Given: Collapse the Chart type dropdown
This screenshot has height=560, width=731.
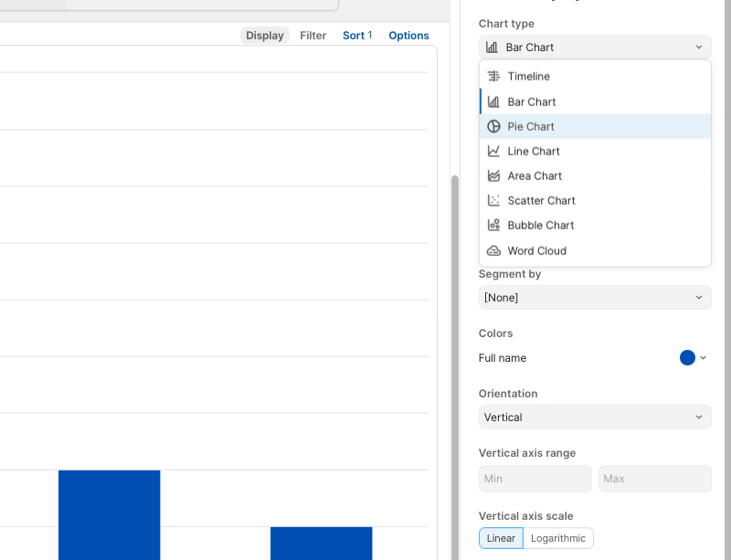Looking at the screenshot, I should point(595,48).
